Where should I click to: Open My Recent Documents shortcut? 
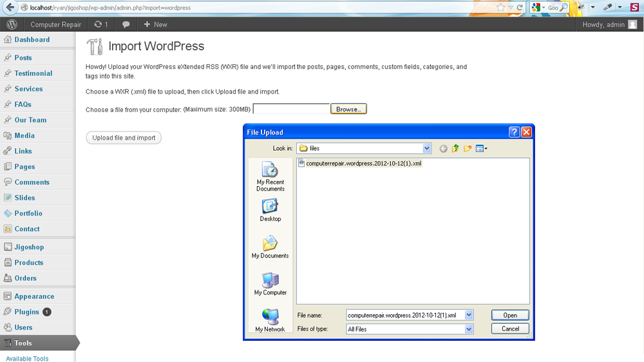click(x=270, y=176)
